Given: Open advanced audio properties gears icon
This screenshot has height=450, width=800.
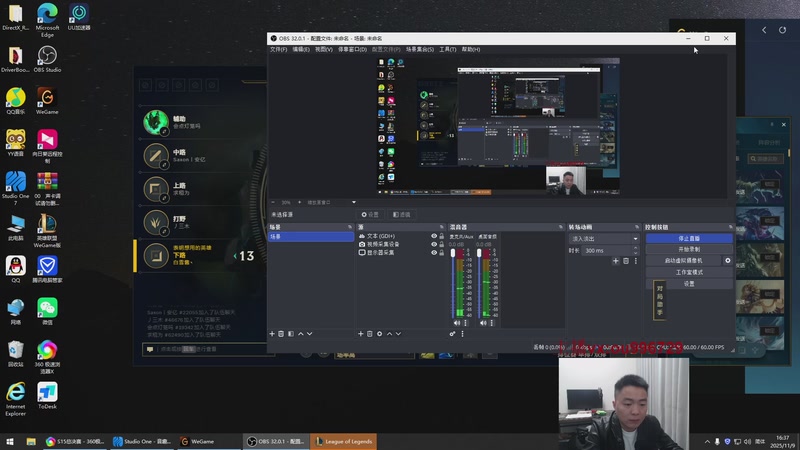Looking at the screenshot, I should 453,334.
